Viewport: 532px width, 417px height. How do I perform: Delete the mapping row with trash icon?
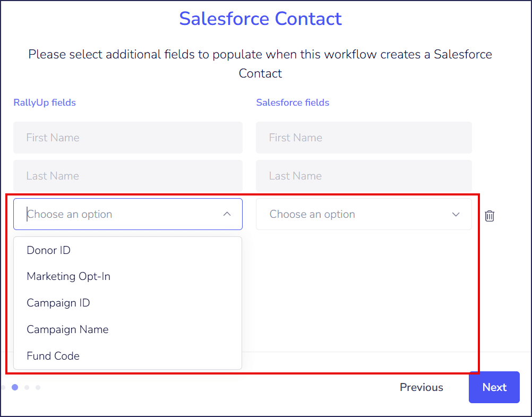[490, 216]
